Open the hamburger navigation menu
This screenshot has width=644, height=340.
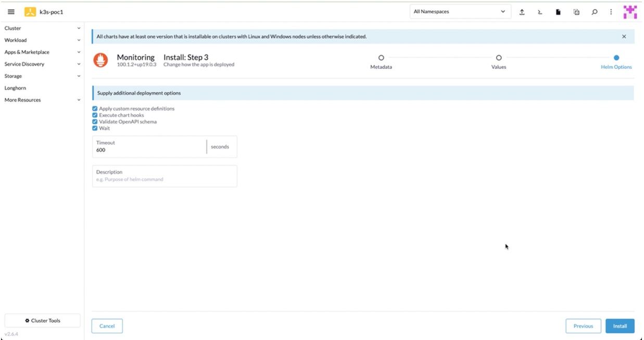point(11,12)
